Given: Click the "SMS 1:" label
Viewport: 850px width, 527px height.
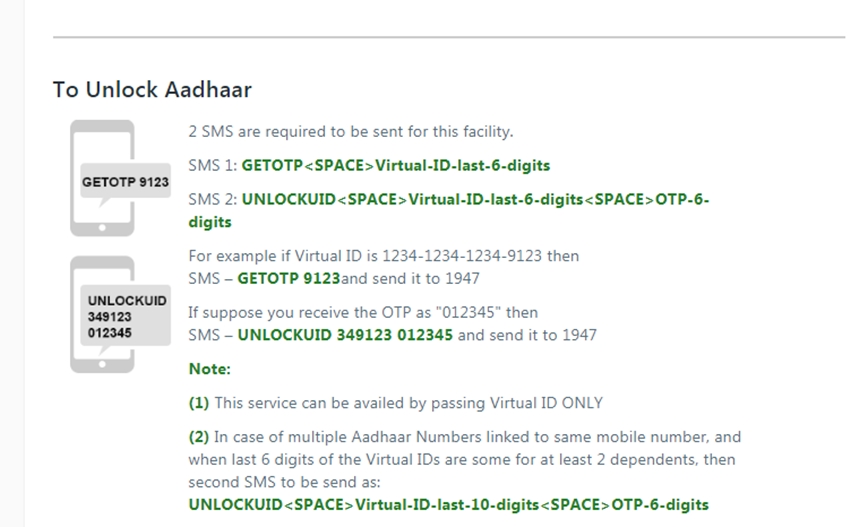Looking at the screenshot, I should pyautogui.click(x=212, y=165).
